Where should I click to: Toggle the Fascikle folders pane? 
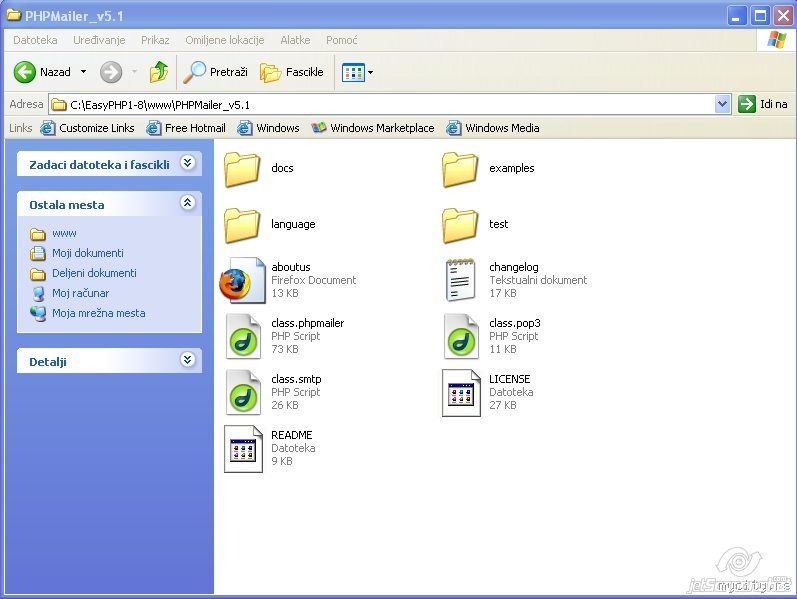click(292, 72)
